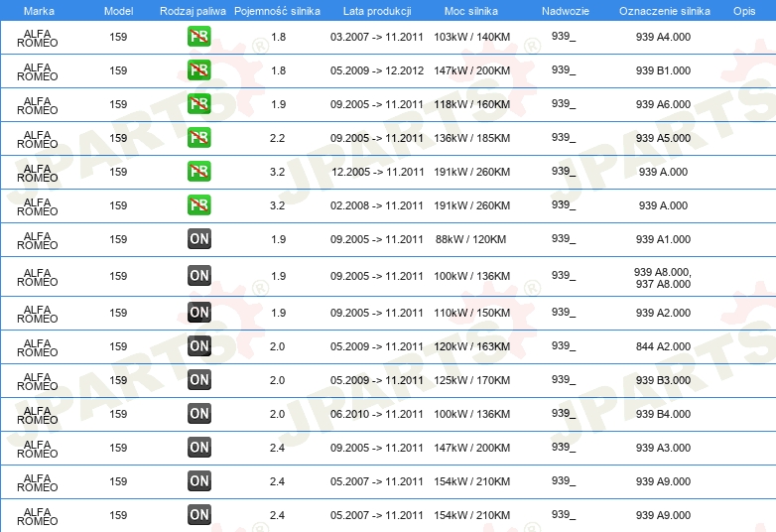The image size is (776, 532).
Task: Select the ON icon in the 939 B3.000 row
Action: tap(198, 379)
